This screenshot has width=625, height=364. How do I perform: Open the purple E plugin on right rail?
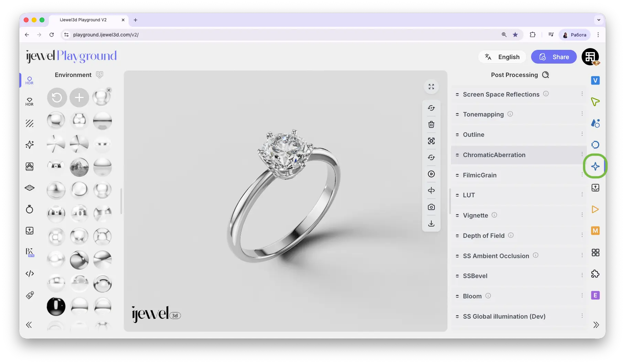point(595,295)
